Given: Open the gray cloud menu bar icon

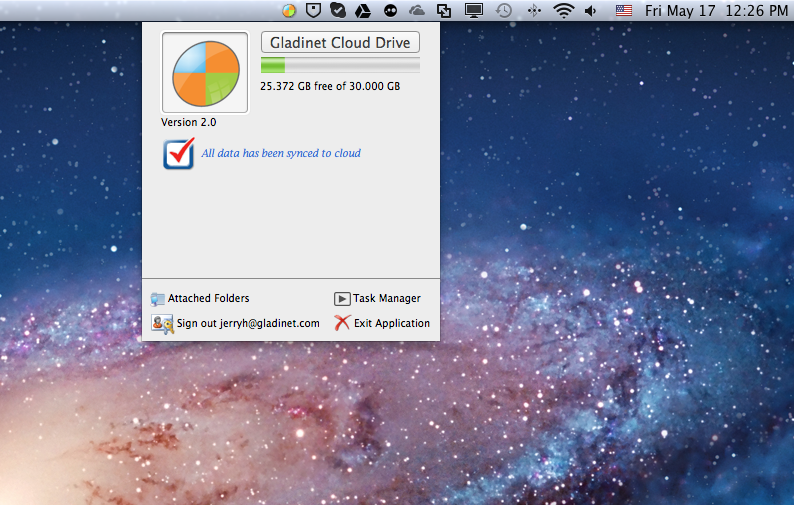Looking at the screenshot, I should click(x=417, y=10).
